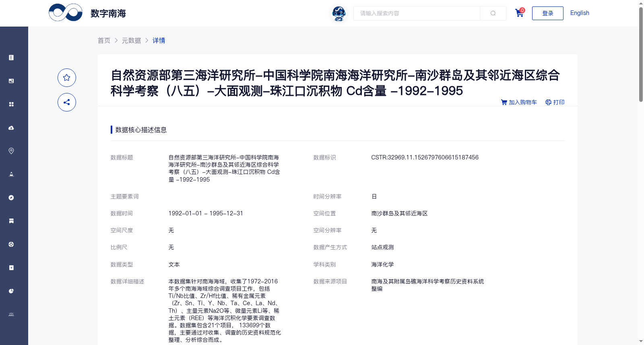Click the 数据产生方式 label

click(x=330, y=247)
